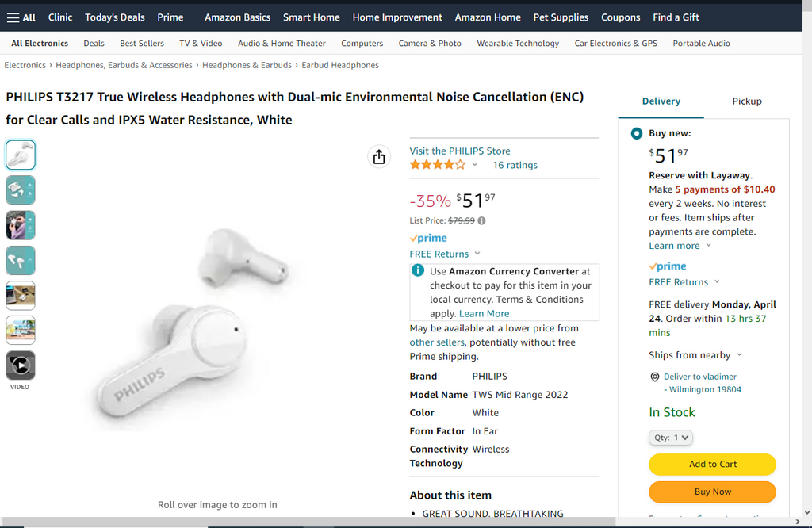Expand the FREE Returns chevron near price

pos(477,254)
